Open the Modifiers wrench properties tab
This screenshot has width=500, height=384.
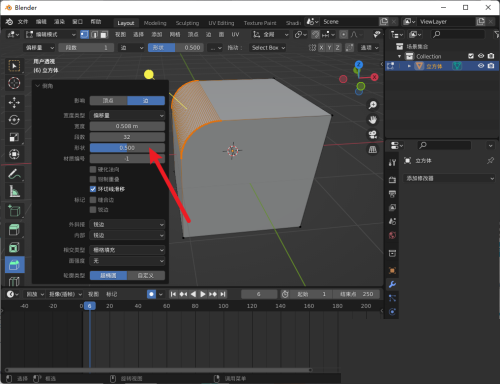pyautogui.click(x=392, y=284)
